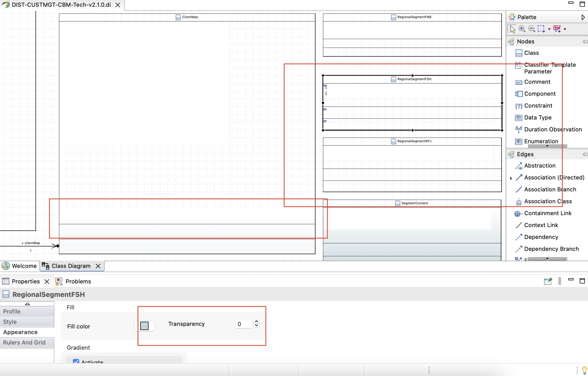588x376 pixels.
Task: Expand the Association (Directed) tool group
Action: tap(511, 178)
